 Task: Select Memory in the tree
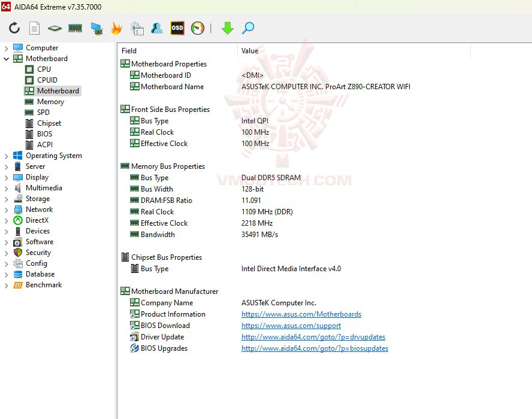click(50, 102)
